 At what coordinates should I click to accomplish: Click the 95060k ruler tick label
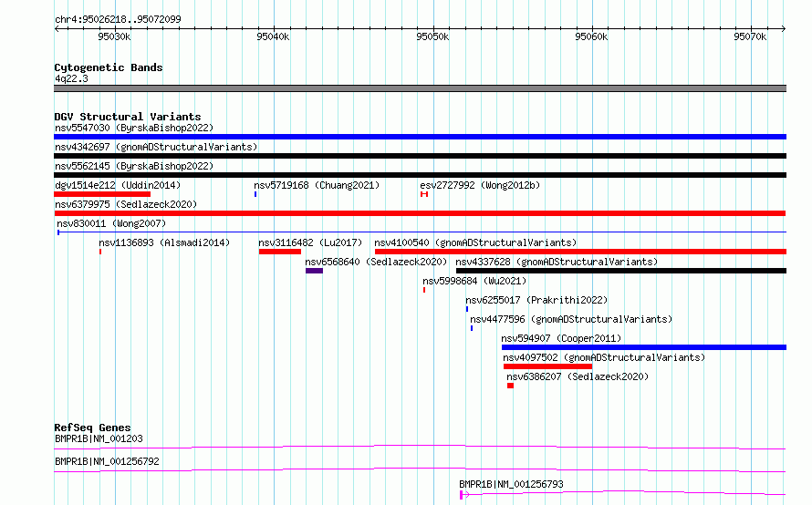(591, 36)
